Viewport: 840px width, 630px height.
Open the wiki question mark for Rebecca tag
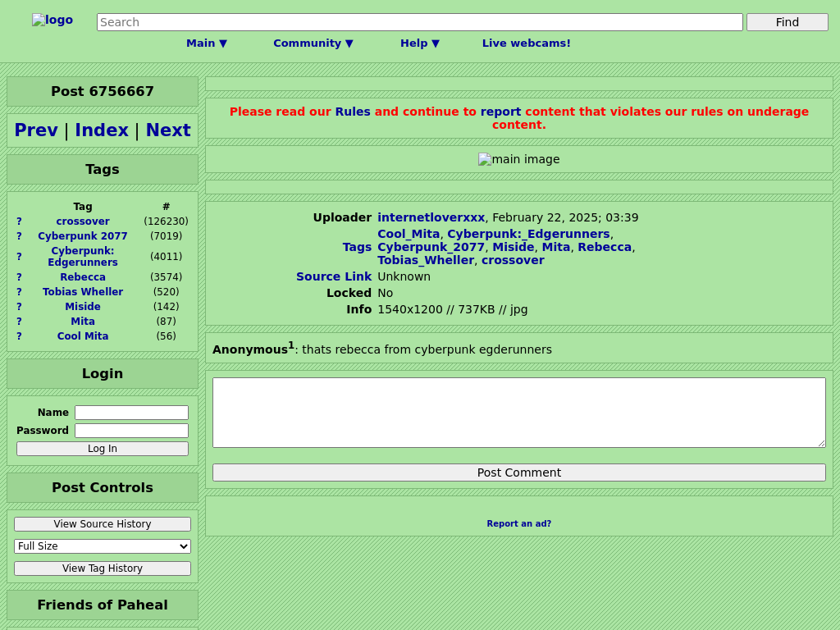tap(19, 277)
